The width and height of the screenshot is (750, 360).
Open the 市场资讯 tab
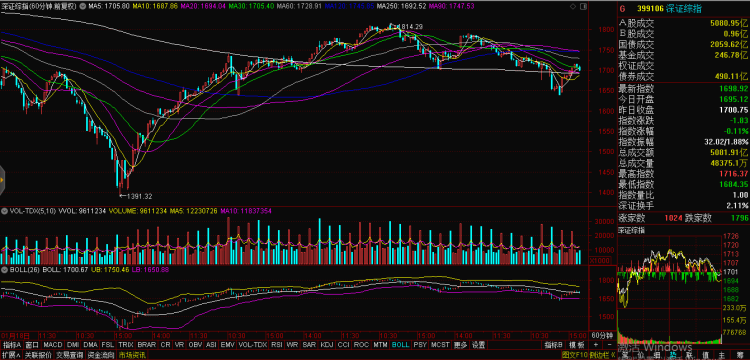[132, 355]
